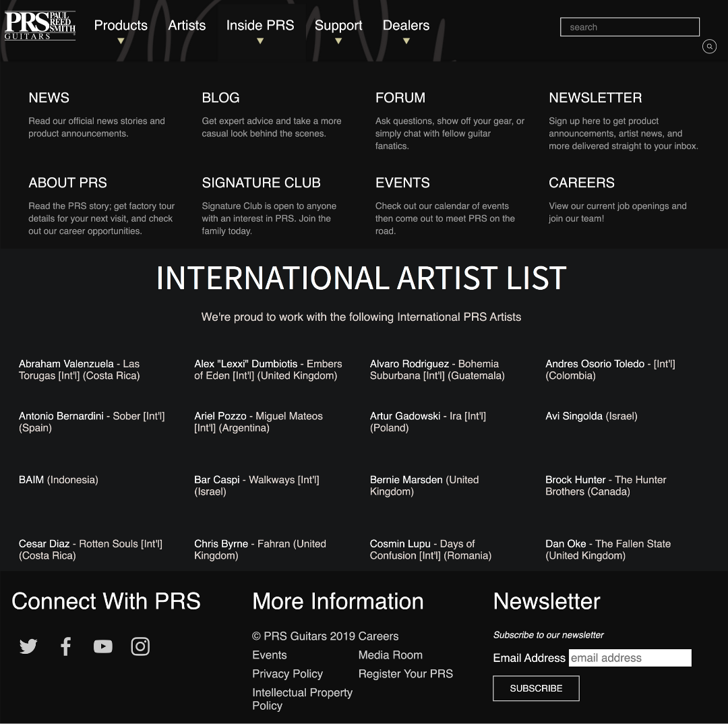Open the PRS Instagram profile

click(x=140, y=646)
